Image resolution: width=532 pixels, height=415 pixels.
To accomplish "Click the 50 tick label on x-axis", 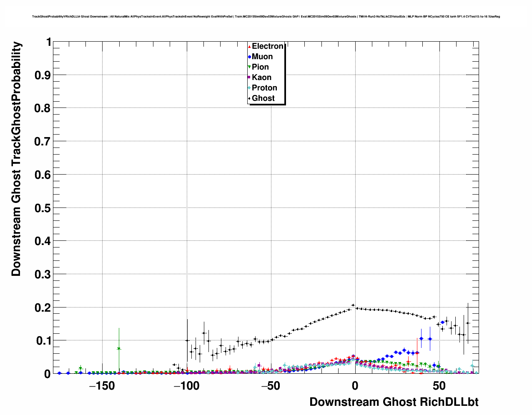I will [x=439, y=386].
